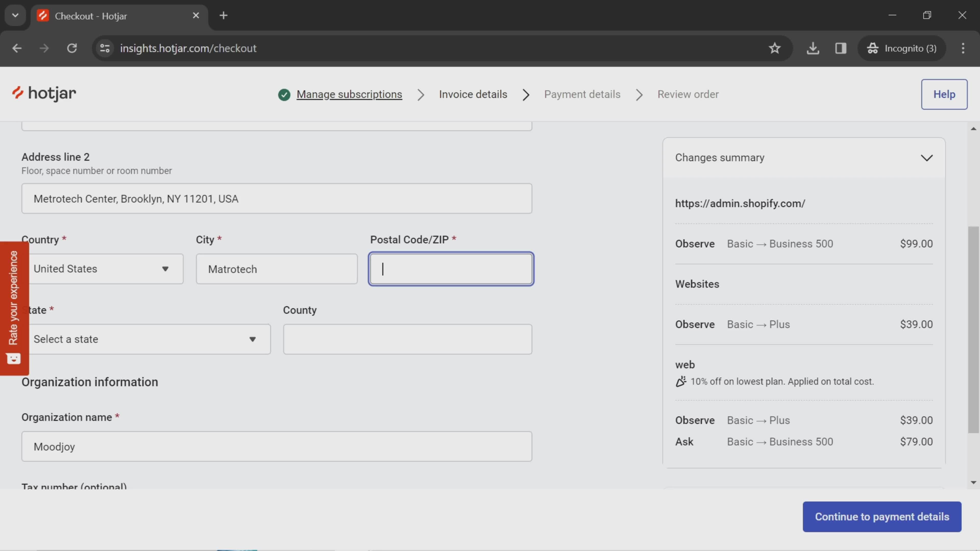Viewport: 980px width, 551px height.
Task: Click the County input field
Action: (407, 339)
